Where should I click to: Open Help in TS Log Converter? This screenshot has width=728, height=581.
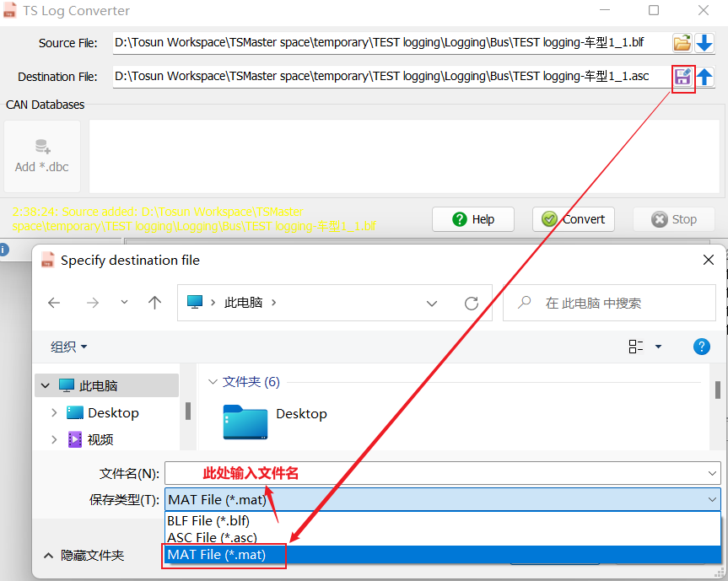point(473,219)
